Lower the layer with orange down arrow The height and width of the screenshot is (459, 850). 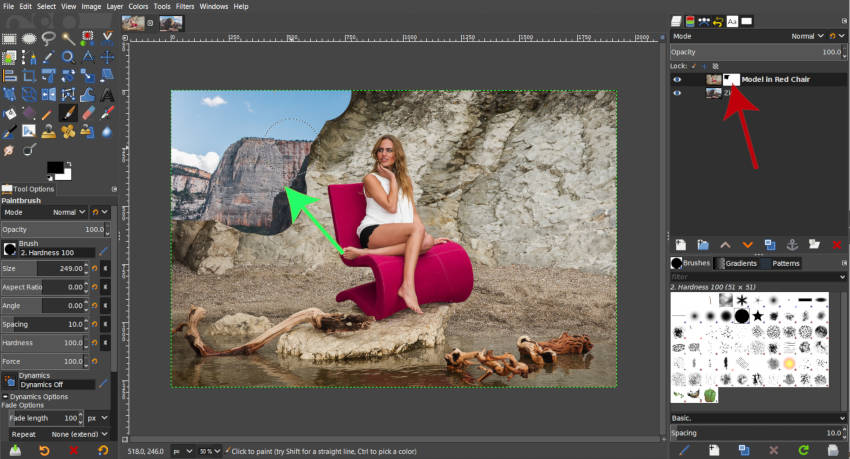[x=748, y=245]
